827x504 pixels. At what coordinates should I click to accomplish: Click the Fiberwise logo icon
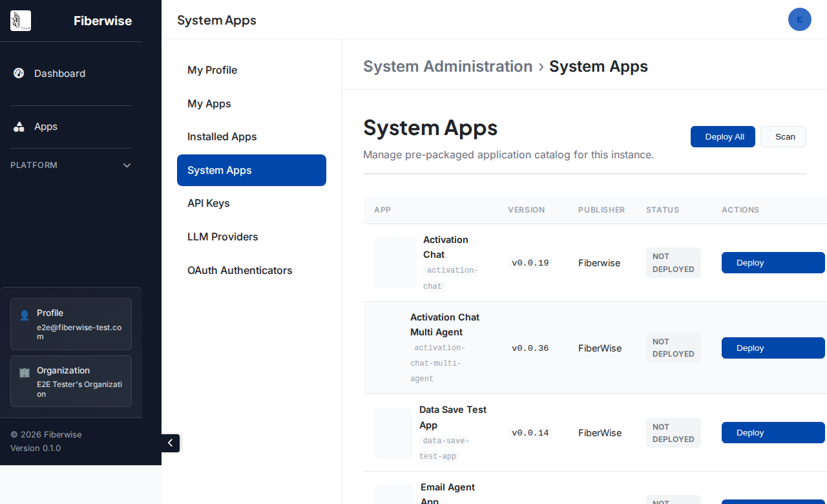coord(20,20)
